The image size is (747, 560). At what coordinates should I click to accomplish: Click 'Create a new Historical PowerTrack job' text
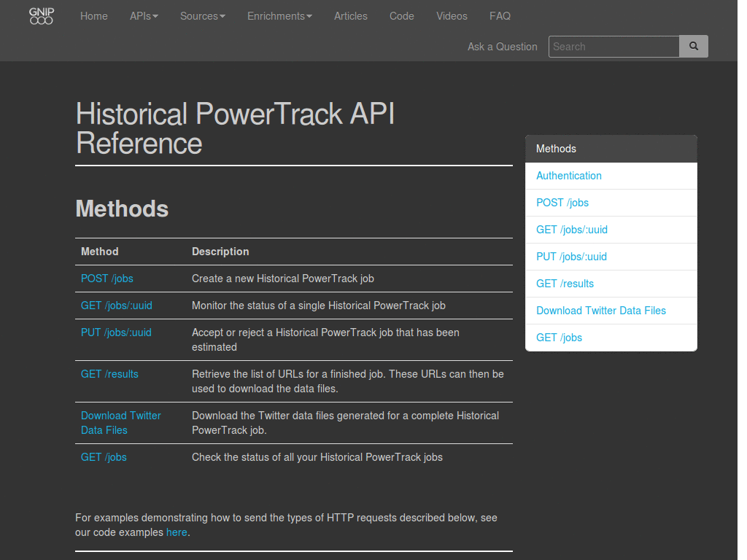pyautogui.click(x=283, y=279)
